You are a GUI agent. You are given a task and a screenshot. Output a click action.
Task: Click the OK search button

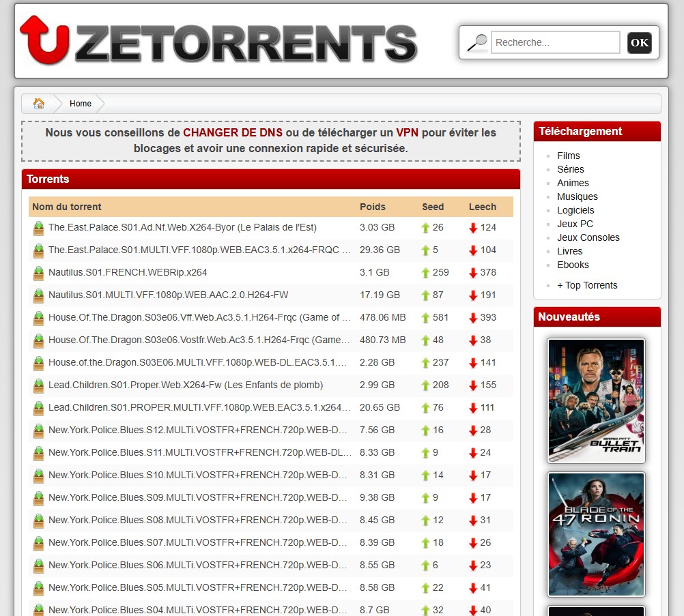pyautogui.click(x=639, y=43)
